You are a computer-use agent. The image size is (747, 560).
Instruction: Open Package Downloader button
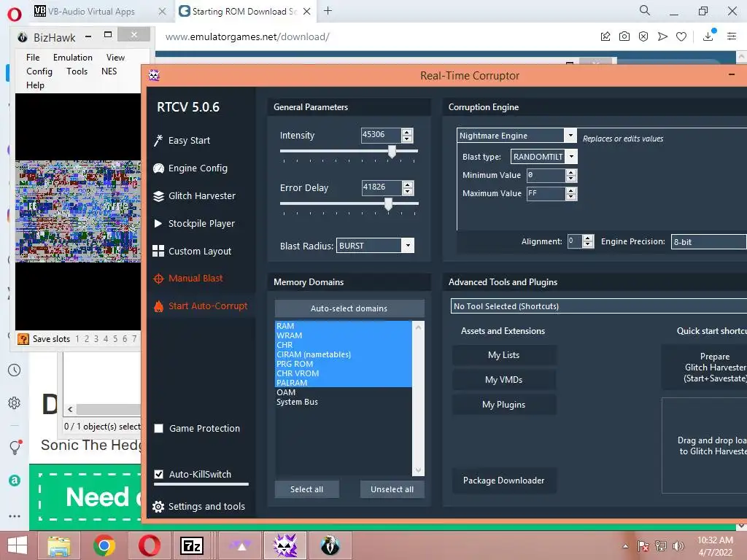(x=503, y=481)
